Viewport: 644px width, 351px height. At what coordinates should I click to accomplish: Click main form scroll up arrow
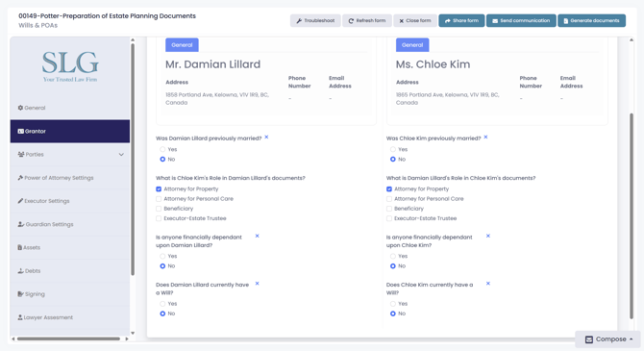[x=632, y=39]
